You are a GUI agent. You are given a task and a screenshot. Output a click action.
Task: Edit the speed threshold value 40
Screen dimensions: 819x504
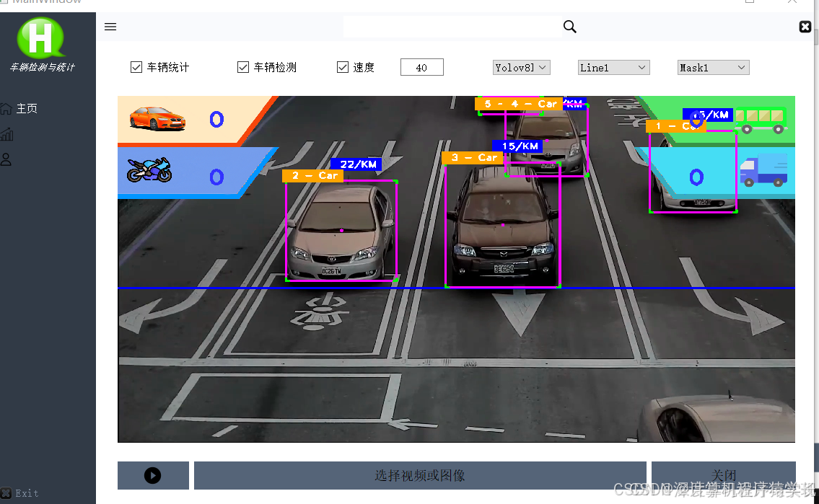tap(421, 67)
